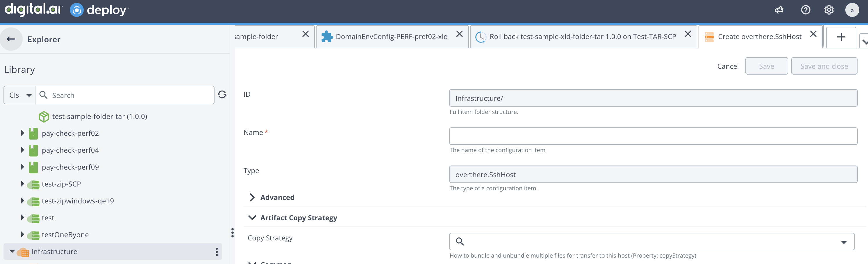868x264 pixels.
Task: Click the Save and close button
Action: pyautogui.click(x=824, y=66)
